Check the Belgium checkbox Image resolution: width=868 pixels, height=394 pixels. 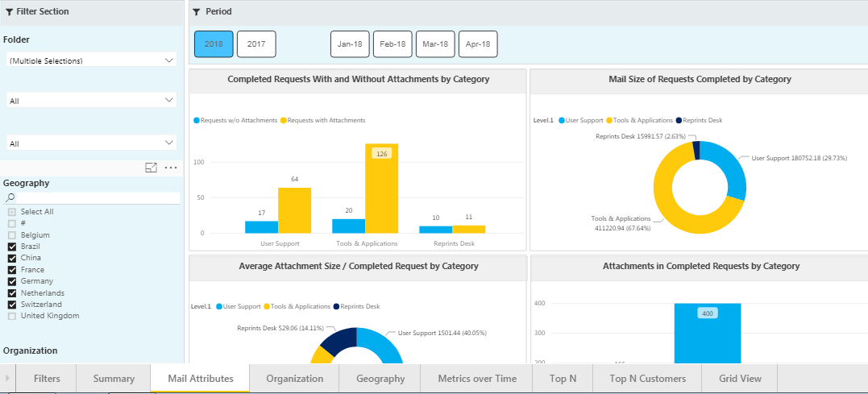[12, 235]
